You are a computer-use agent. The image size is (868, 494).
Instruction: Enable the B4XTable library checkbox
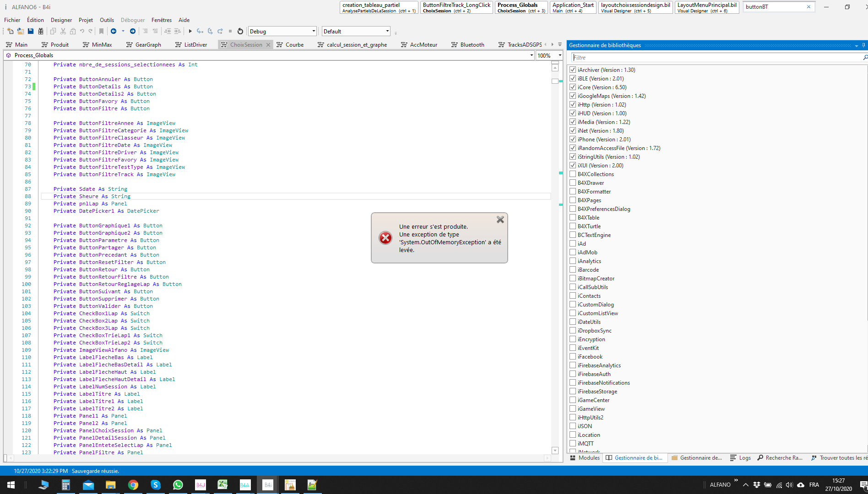point(573,217)
